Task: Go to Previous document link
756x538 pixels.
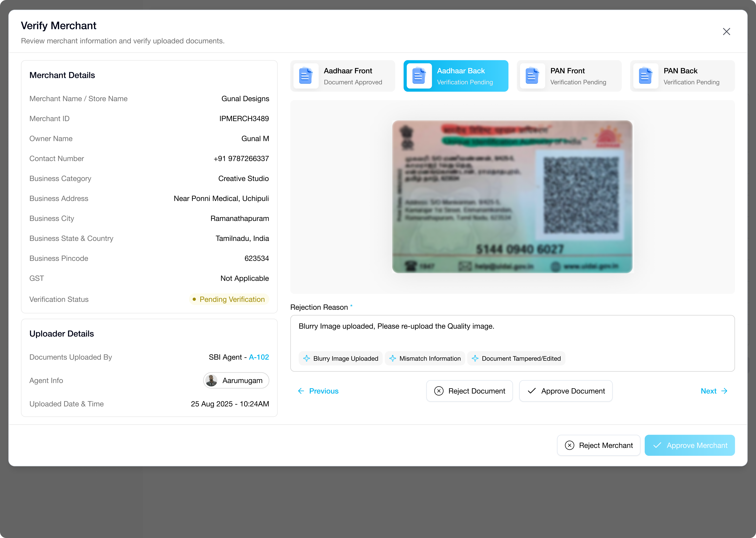Action: (318, 391)
